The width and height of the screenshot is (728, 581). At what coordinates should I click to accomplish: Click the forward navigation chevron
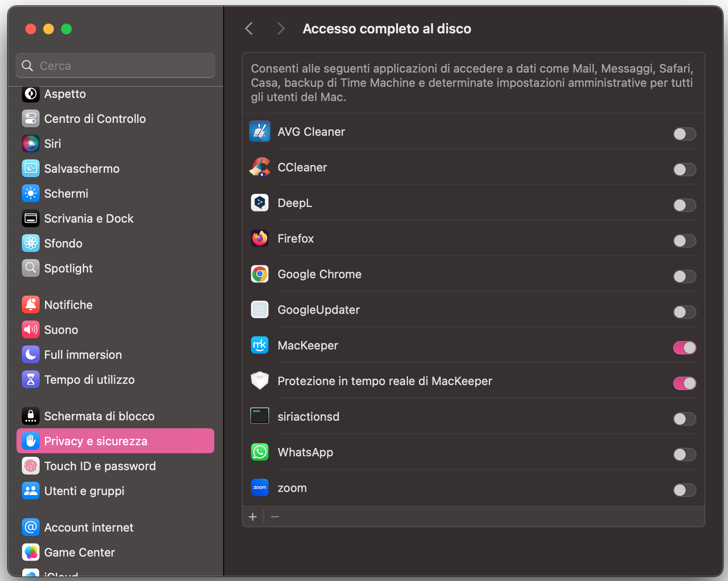coord(281,28)
